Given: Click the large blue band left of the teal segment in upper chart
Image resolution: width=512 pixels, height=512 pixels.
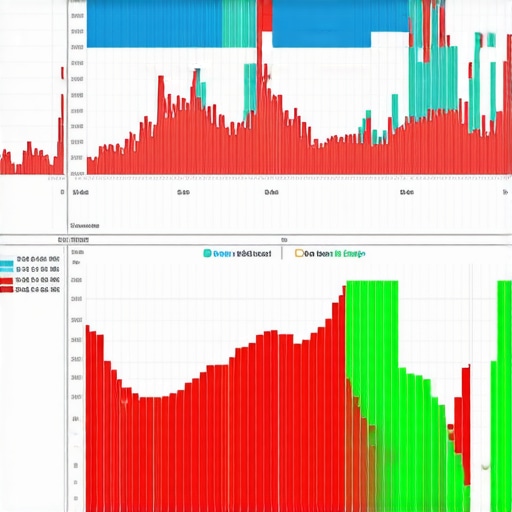Looking at the screenshot, I should [x=154, y=23].
